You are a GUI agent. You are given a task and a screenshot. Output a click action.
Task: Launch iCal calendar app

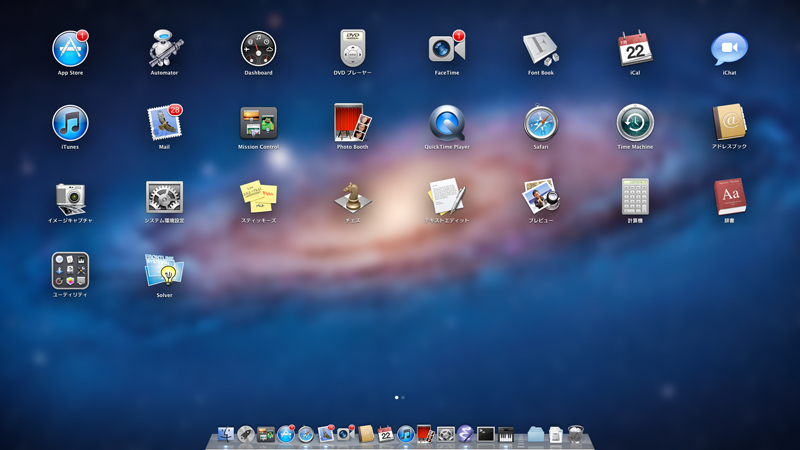[635, 49]
